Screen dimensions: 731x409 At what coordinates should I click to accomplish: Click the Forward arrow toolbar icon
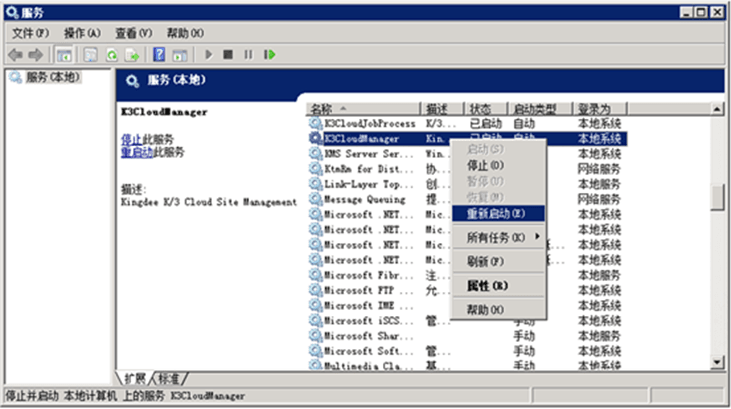[x=36, y=55]
